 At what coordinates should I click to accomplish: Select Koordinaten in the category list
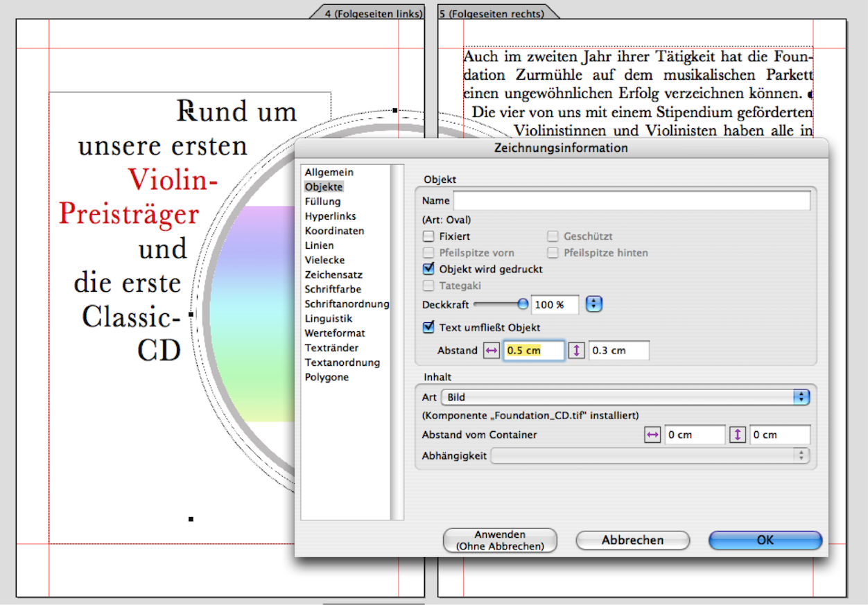click(x=334, y=231)
